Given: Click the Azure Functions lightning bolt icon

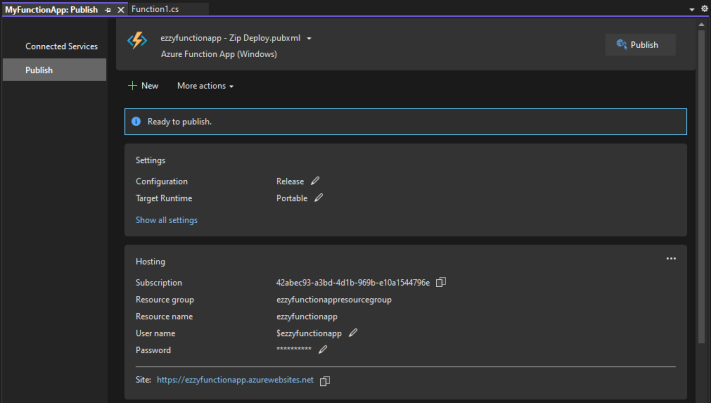Looking at the screenshot, I should 137,40.
